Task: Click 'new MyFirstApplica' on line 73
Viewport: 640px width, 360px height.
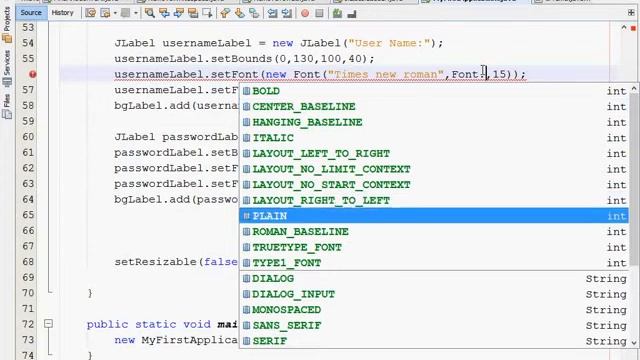Action: 176,340
